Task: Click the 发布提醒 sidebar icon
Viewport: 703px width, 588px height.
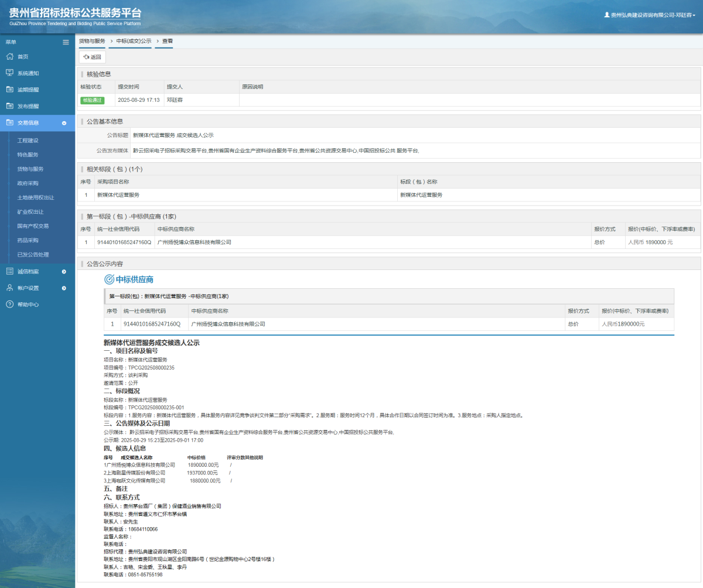Action: pos(9,106)
